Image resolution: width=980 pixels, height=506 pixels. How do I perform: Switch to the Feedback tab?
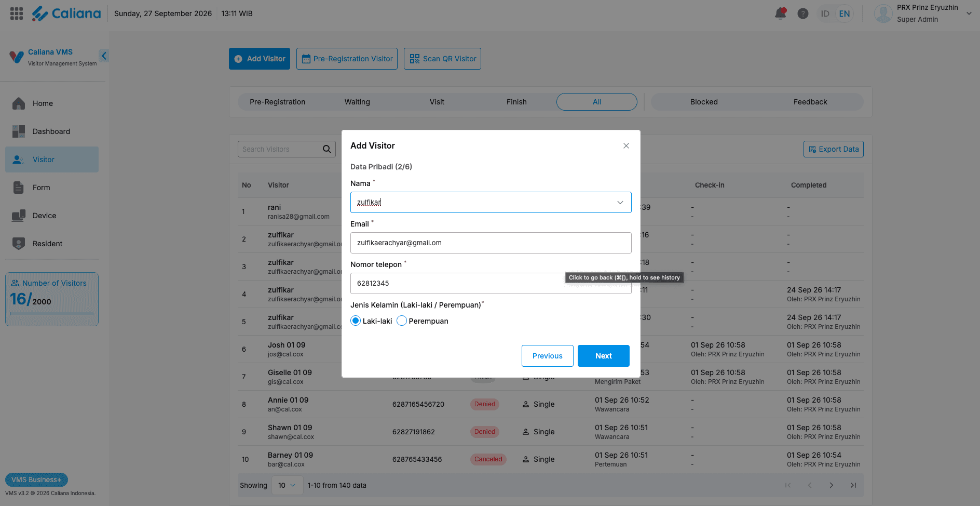point(810,102)
